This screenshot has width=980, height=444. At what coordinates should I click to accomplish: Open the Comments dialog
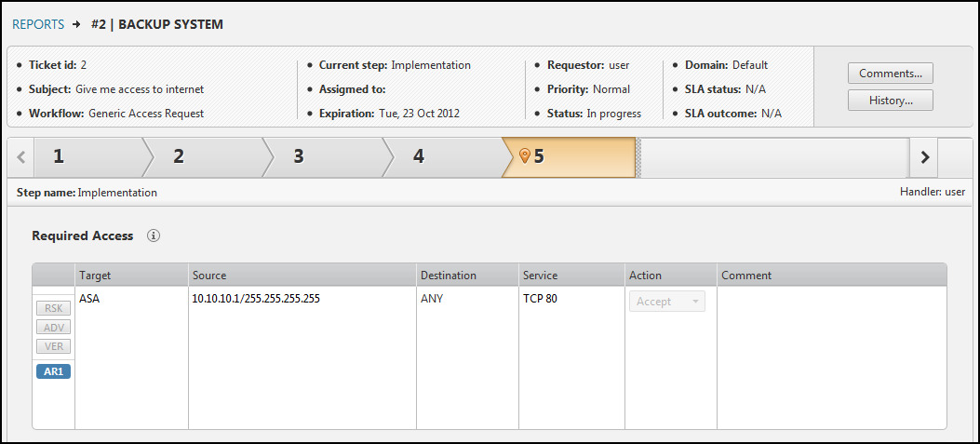890,74
